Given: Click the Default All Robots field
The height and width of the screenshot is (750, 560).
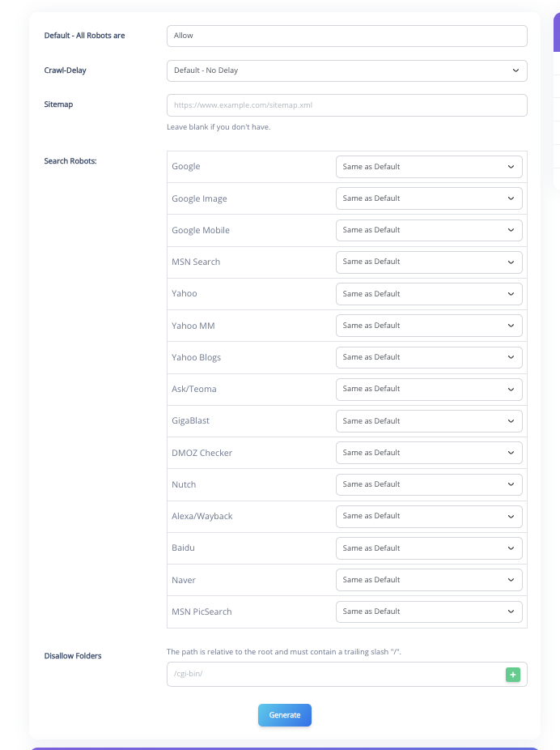Looking at the screenshot, I should click(346, 36).
